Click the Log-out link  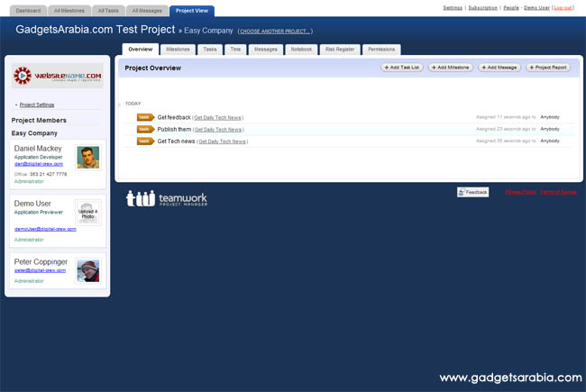pyautogui.click(x=563, y=8)
